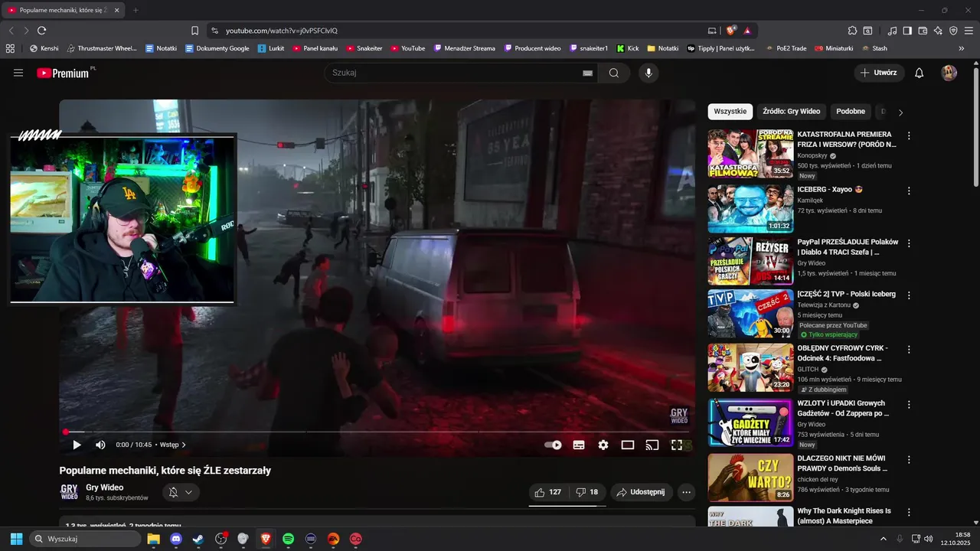Expand the Wstęp chapter list
Viewport: 980px width, 551px height.
[173, 445]
